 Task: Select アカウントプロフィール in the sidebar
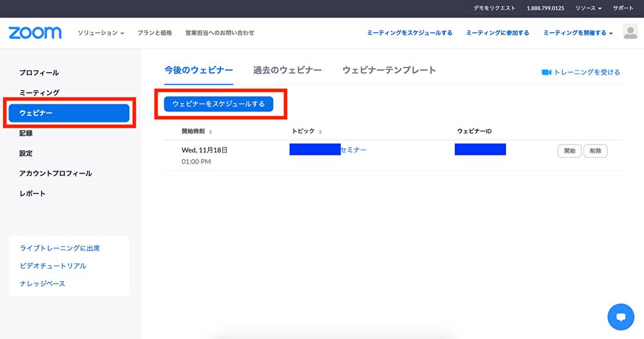[x=55, y=173]
